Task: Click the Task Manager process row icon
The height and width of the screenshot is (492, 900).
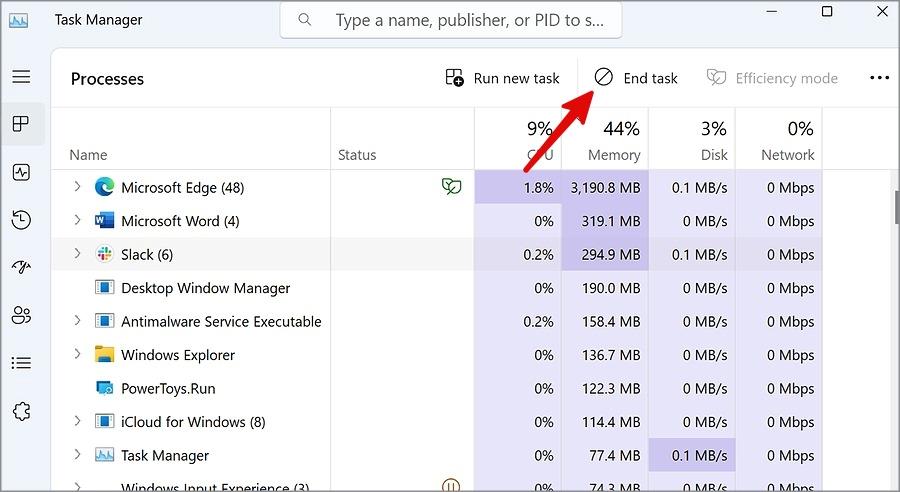Action: pyautogui.click(x=104, y=455)
